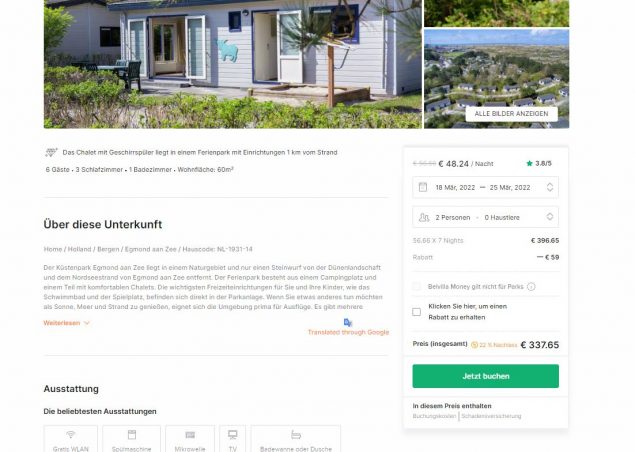This screenshot has width=635, height=452.
Task: Click the Gratis WLAN wifi icon
Action: tap(71, 435)
